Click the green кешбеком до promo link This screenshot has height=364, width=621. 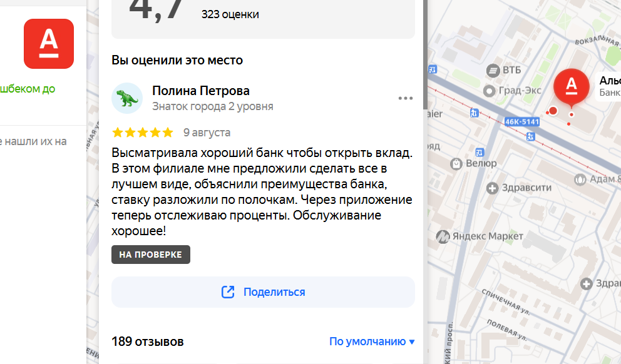coord(28,89)
